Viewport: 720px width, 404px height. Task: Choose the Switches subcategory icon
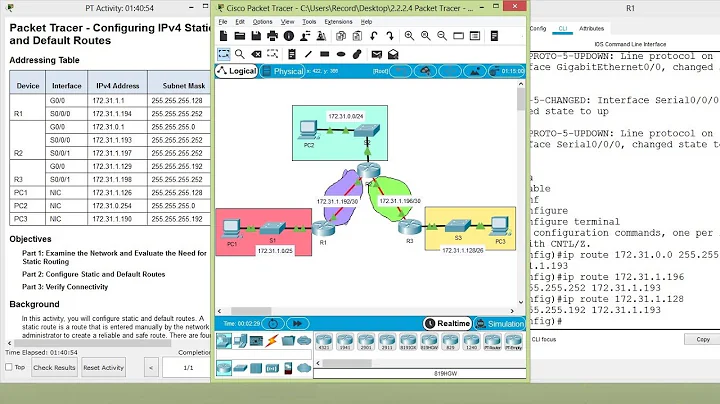tap(240, 368)
